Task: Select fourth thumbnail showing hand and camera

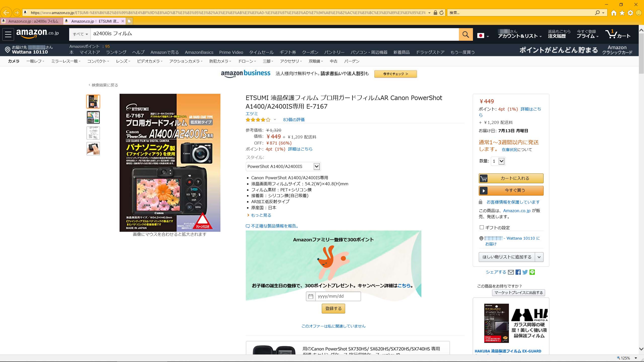Action: [93, 149]
